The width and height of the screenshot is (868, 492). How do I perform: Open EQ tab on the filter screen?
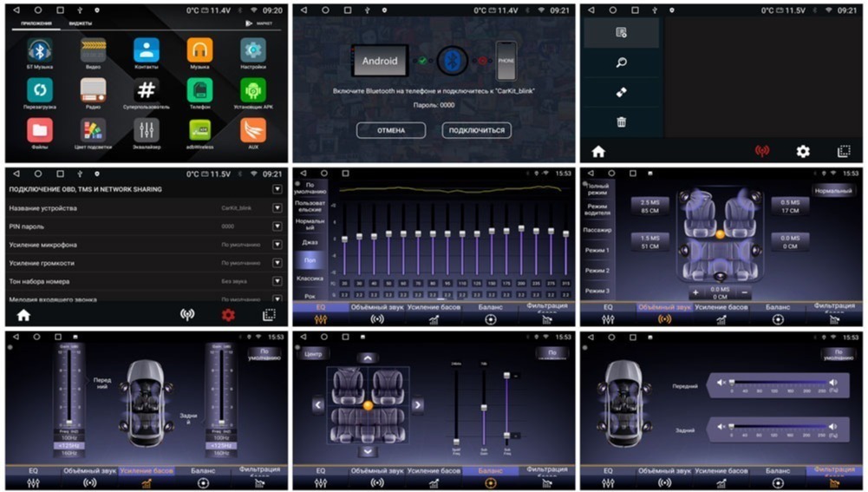(x=608, y=477)
